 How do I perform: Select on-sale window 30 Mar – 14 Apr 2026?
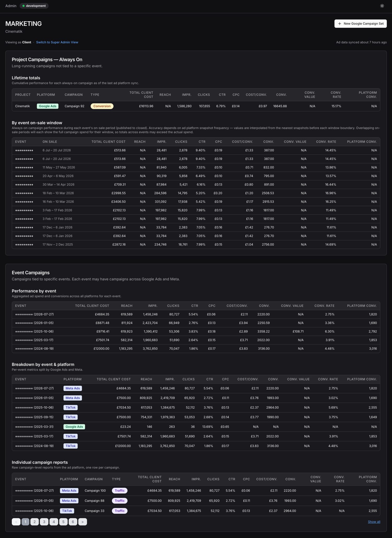point(59,184)
